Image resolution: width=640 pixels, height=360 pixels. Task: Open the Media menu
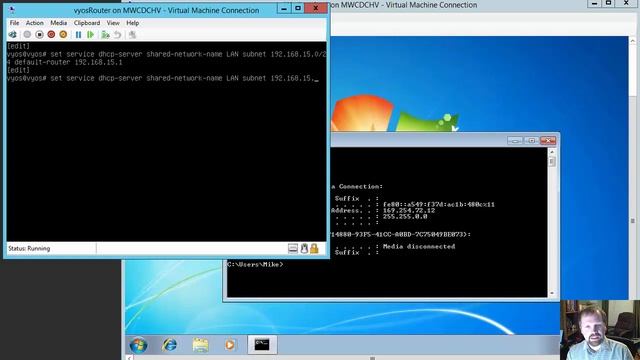tap(59, 23)
